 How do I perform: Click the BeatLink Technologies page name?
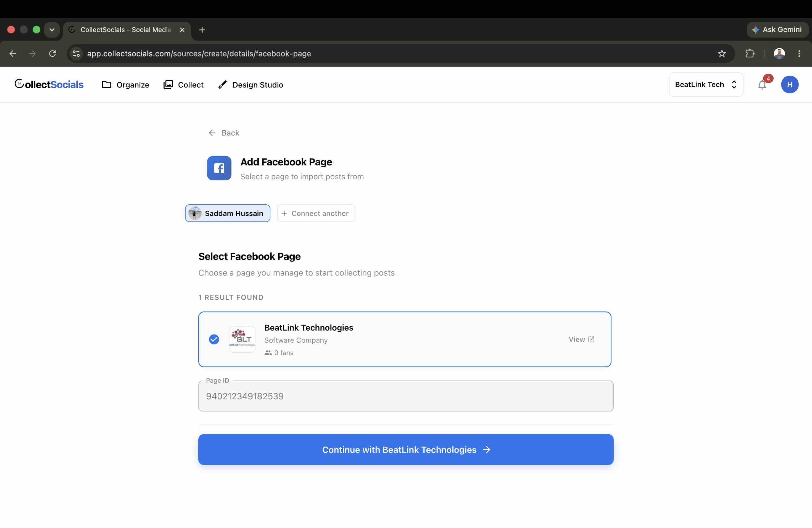coord(309,328)
